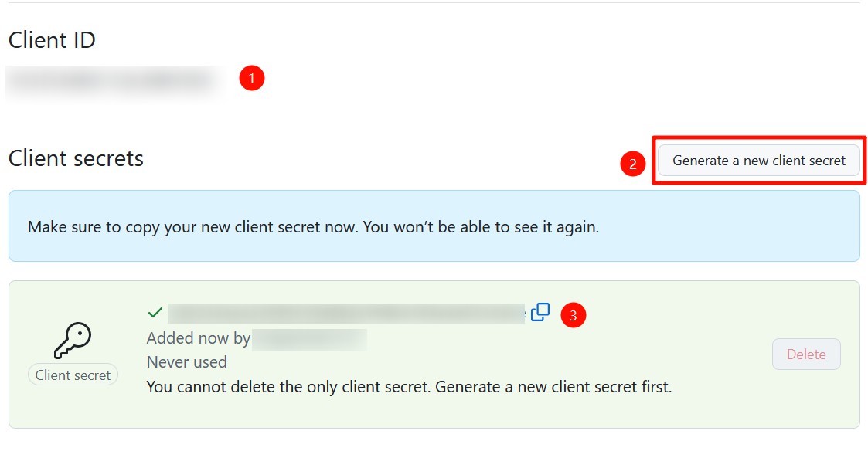Screen dimensions: 868x468
Task: Click the green checkmark beside the secret
Action: [x=155, y=313]
